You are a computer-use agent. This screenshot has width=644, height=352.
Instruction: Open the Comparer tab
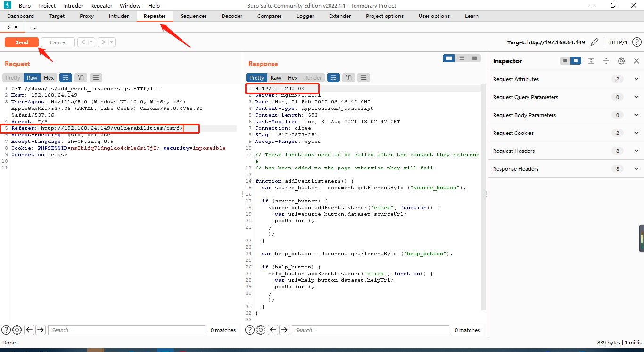270,16
